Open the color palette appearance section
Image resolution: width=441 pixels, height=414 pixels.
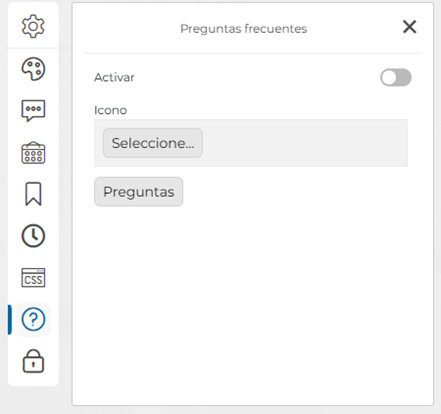[33, 69]
